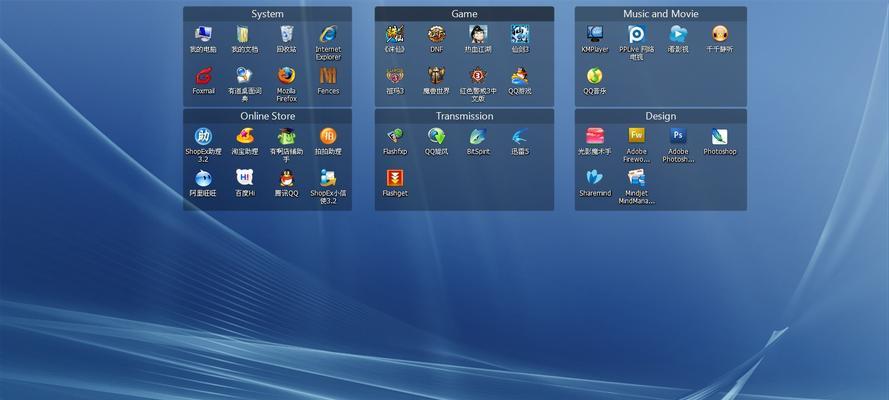Click the Design fence title bar
The height and width of the screenshot is (400, 889).
click(661, 116)
